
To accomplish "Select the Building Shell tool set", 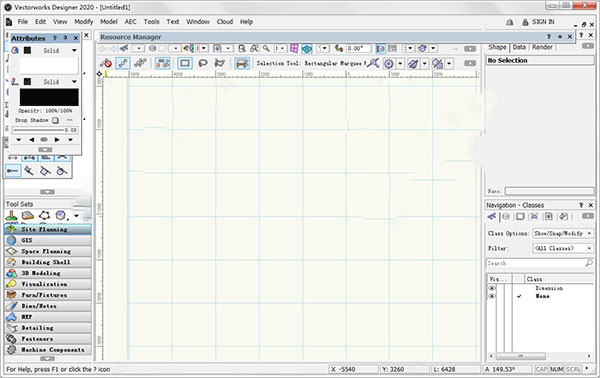I will [48, 262].
